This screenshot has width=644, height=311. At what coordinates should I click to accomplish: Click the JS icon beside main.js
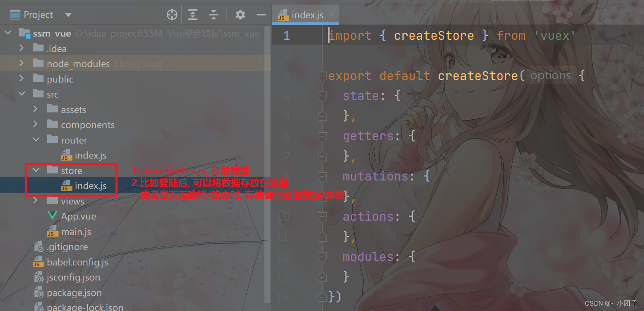[x=52, y=231]
